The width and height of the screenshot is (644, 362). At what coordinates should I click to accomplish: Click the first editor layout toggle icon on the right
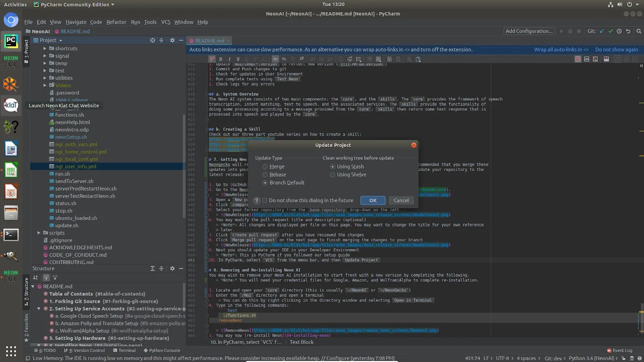pos(578,59)
